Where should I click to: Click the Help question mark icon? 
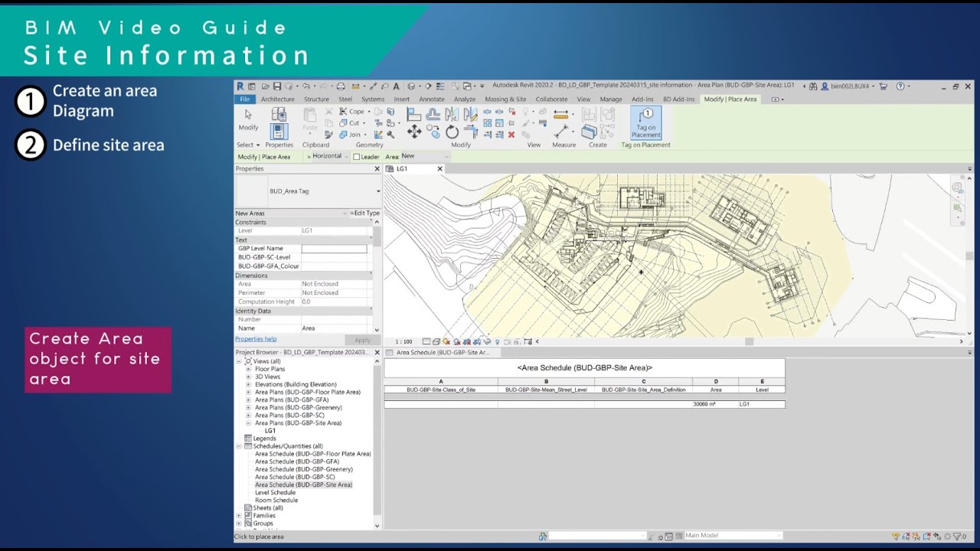(x=900, y=86)
